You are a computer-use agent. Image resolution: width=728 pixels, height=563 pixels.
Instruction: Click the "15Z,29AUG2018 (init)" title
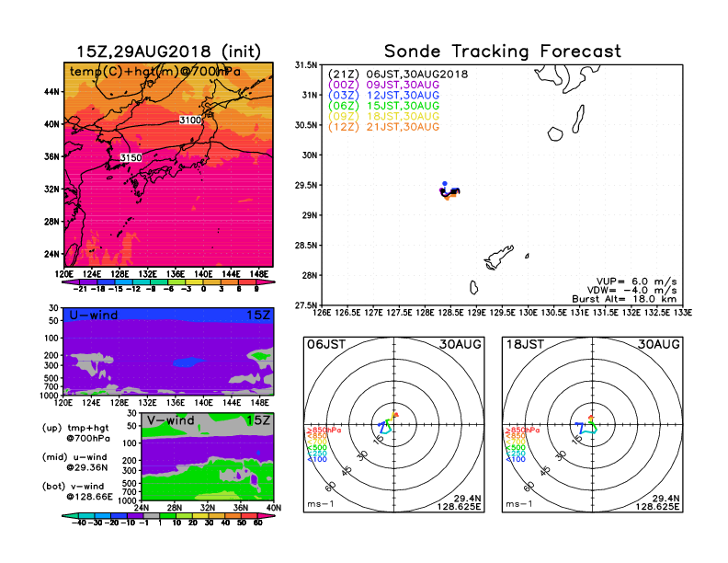[168, 52]
